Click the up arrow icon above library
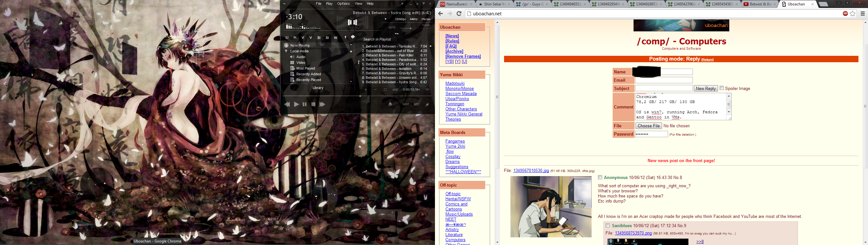This screenshot has height=245, width=868. click(345, 37)
